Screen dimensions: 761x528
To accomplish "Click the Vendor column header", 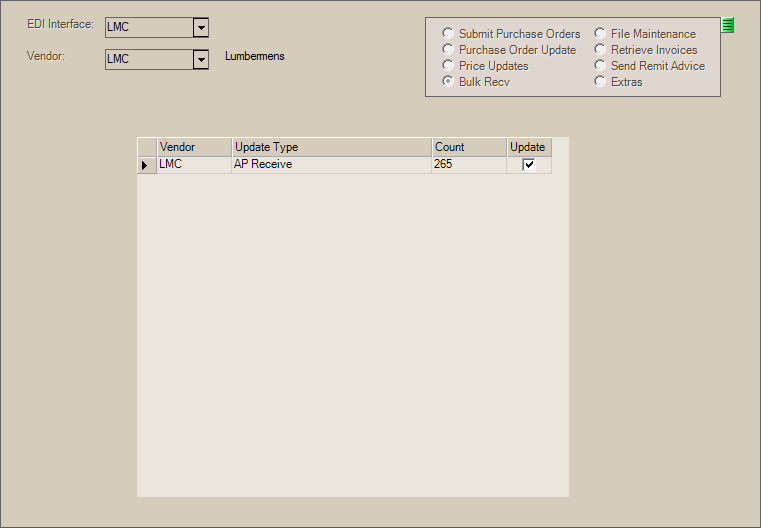I will (x=194, y=147).
